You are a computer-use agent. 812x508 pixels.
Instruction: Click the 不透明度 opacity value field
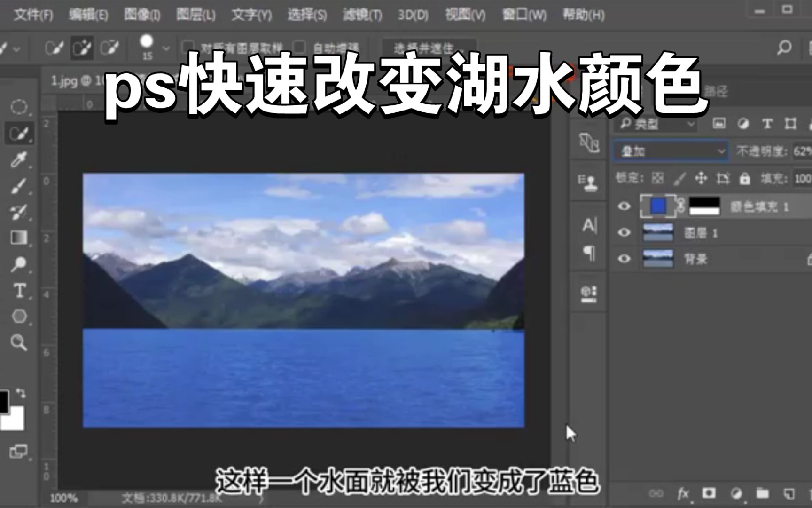point(802,151)
